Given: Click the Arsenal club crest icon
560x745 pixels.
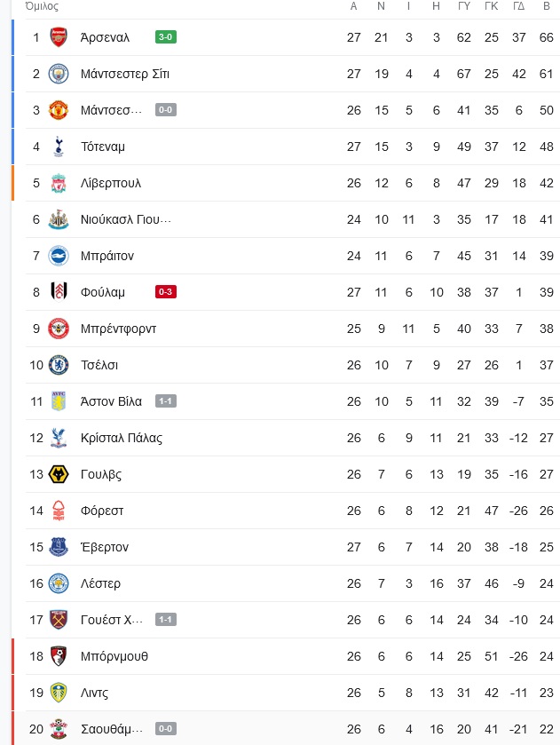Looking at the screenshot, I should pyautogui.click(x=59, y=37).
